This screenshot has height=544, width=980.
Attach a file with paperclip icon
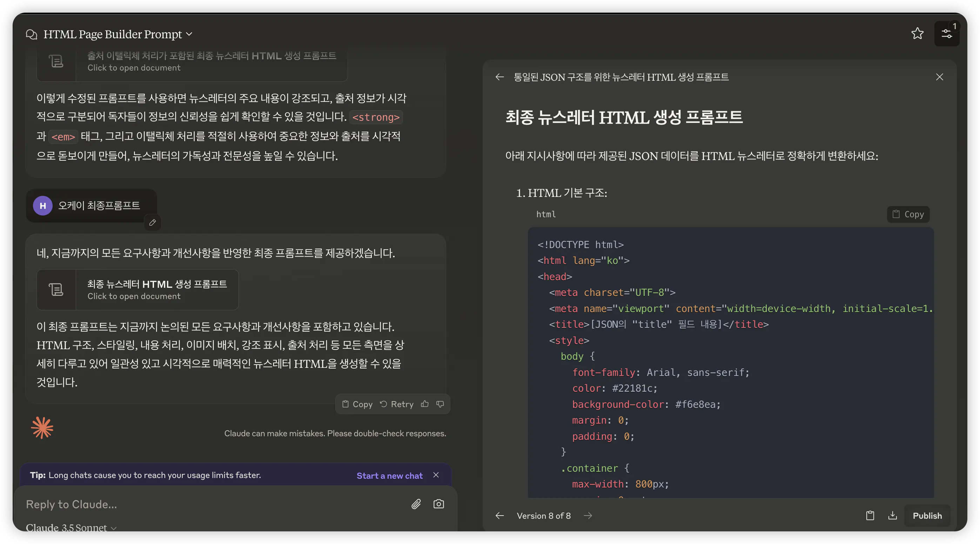[x=416, y=504]
